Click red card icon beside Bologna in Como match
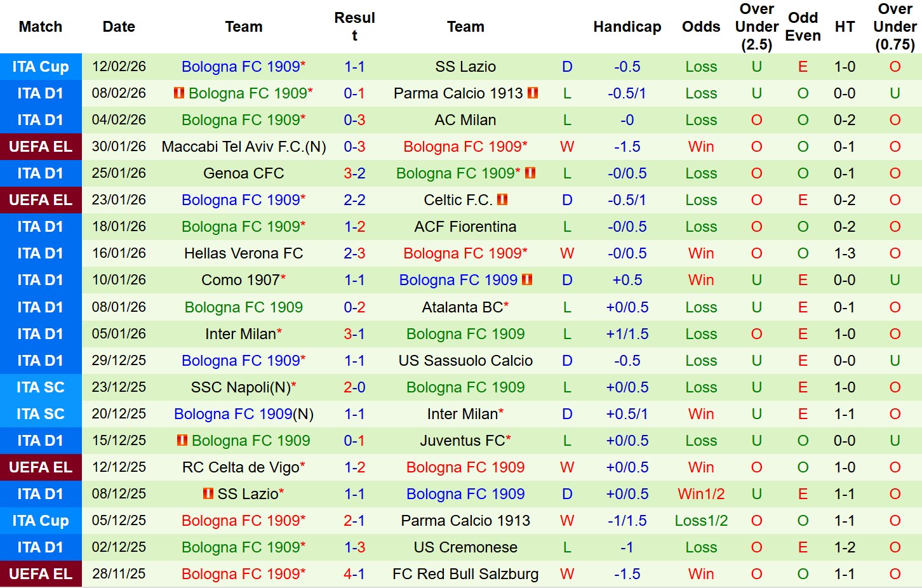 tap(527, 280)
